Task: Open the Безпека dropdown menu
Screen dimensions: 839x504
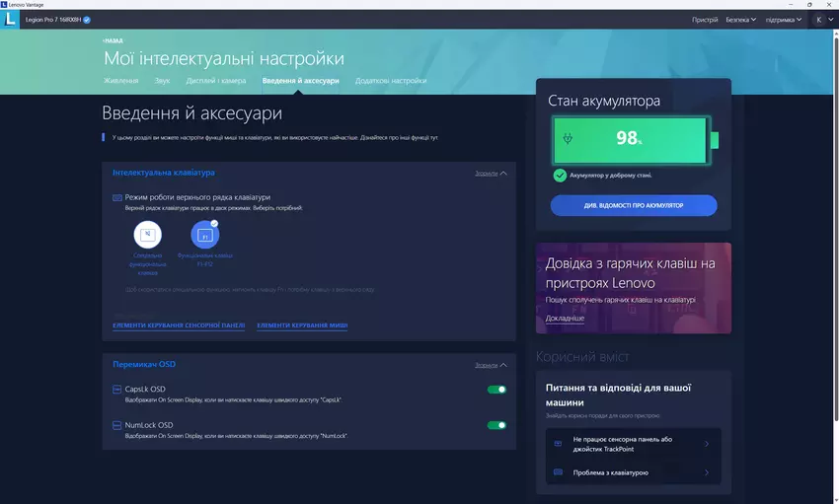Action: (740, 20)
